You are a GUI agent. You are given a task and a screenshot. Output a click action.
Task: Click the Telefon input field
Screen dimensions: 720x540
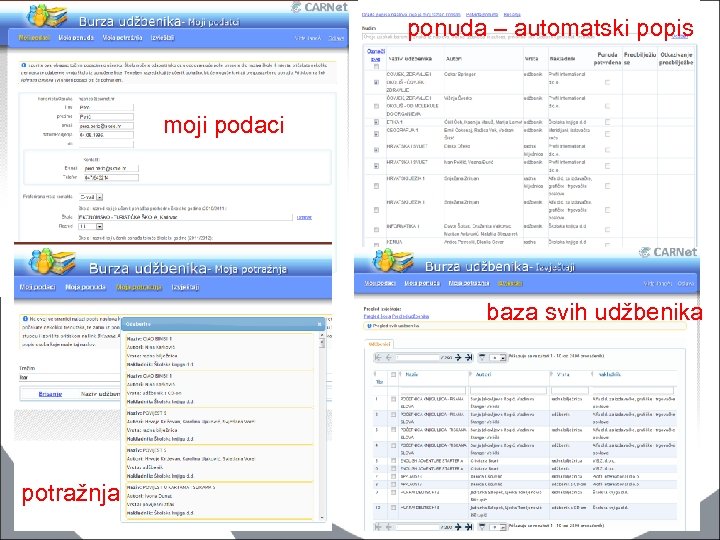pos(111,177)
